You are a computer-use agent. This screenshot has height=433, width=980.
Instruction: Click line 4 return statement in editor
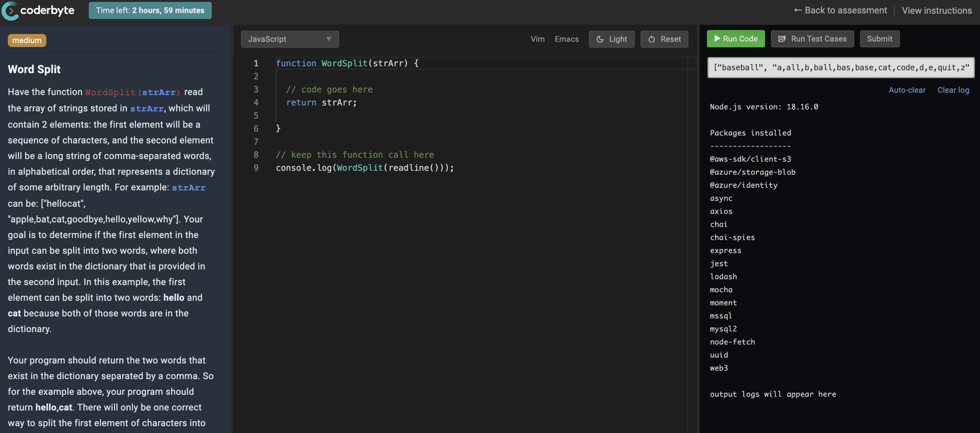pyautogui.click(x=321, y=103)
